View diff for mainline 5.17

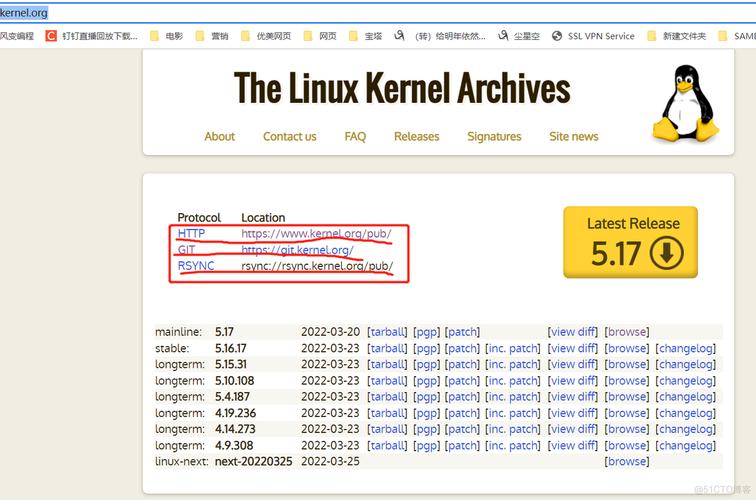click(573, 332)
